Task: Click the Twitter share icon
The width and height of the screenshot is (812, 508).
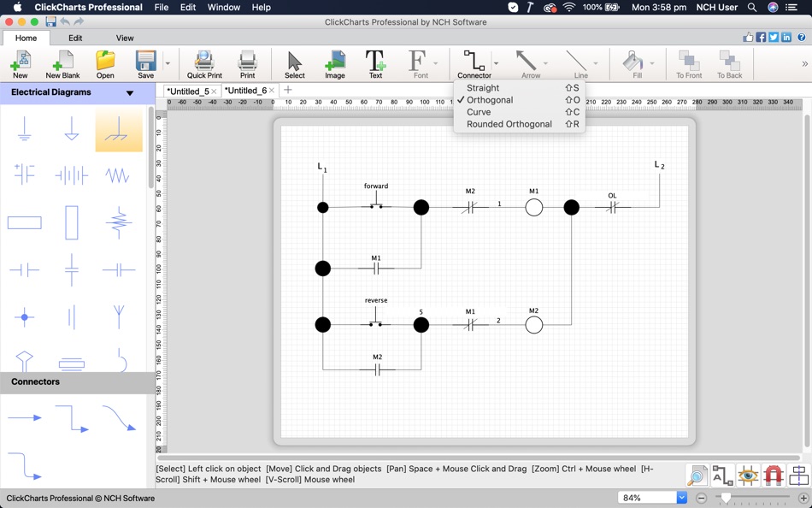Action: tap(774, 38)
